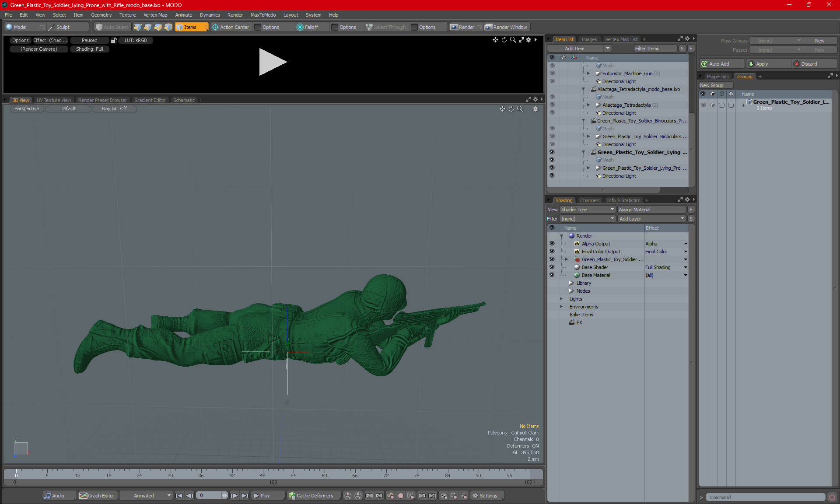This screenshot has width=840, height=504.
Task: Select the Edges selection mode icon
Action: (148, 27)
